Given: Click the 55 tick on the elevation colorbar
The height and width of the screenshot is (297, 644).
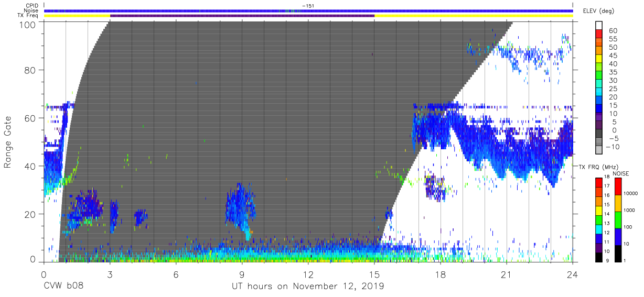Looking at the screenshot, I should (x=614, y=39).
